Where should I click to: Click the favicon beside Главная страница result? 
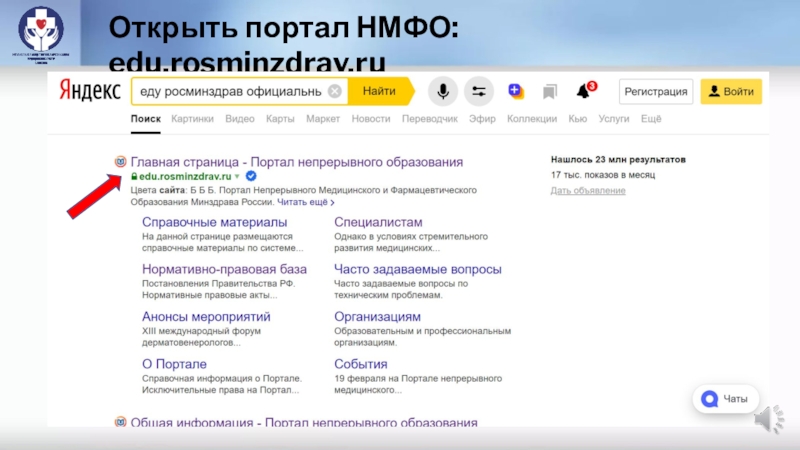[x=120, y=162]
